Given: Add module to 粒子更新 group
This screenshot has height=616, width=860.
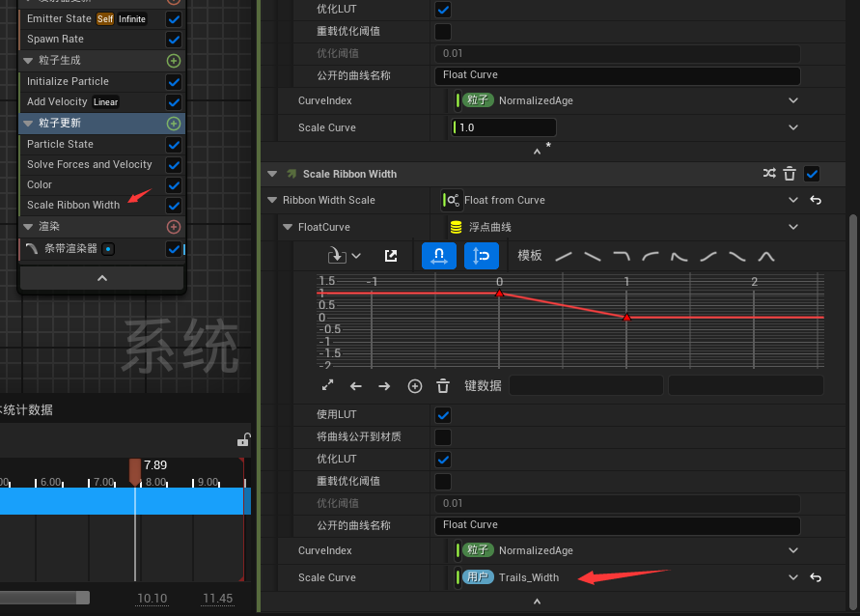Looking at the screenshot, I should click(174, 124).
